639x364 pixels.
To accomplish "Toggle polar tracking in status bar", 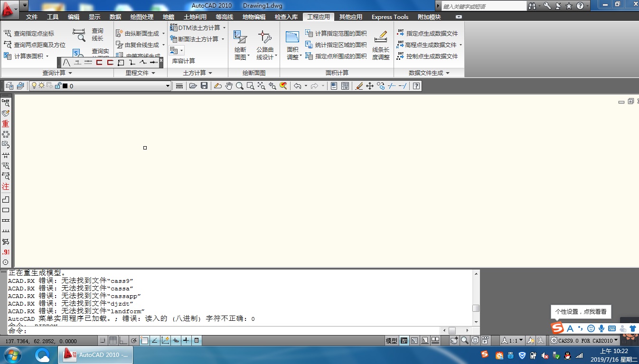I will (134, 340).
